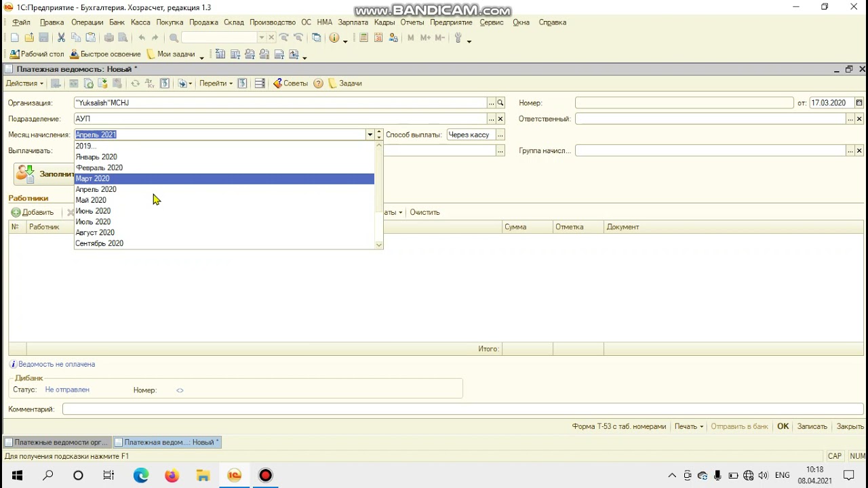The height and width of the screenshot is (488, 868).
Task: Open the Месяц начисления dropdown arrow
Action: click(x=370, y=135)
